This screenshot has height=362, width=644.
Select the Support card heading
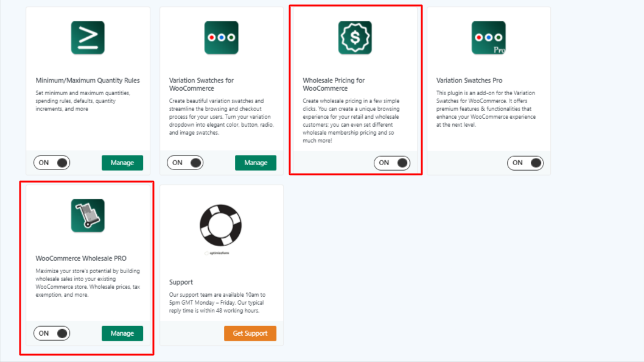click(181, 282)
